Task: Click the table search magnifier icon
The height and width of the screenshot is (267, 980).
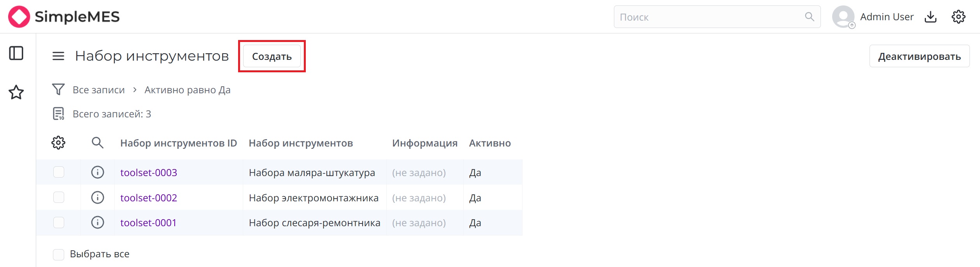Action: (x=98, y=143)
